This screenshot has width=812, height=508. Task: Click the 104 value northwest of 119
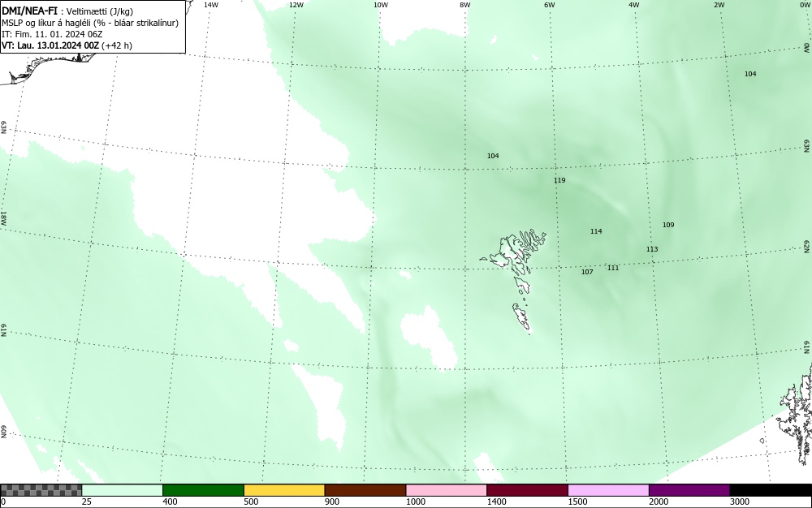[493, 155]
